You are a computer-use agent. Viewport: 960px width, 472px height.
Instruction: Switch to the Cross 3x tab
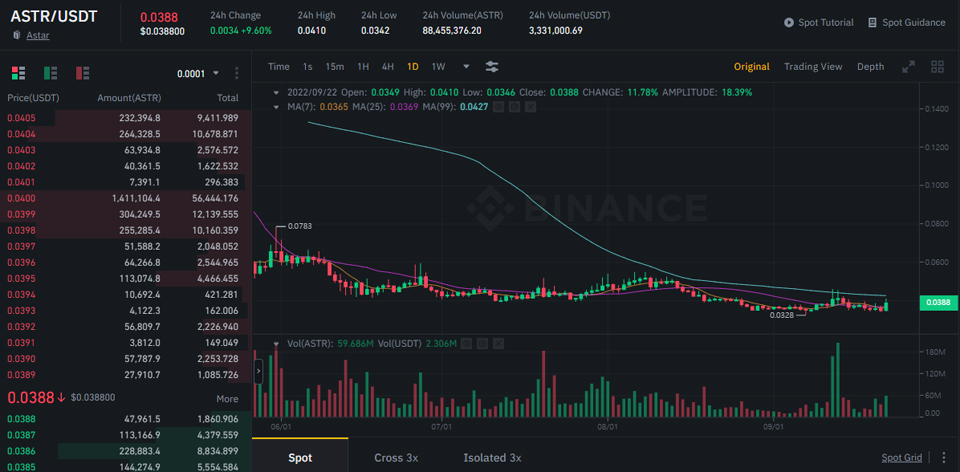tap(396, 458)
